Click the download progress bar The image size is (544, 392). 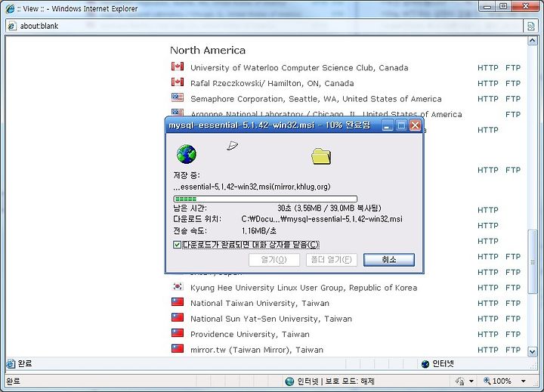(265, 199)
